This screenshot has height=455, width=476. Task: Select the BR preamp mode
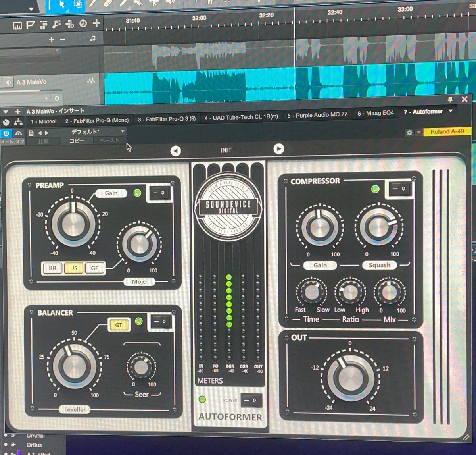coord(53,268)
